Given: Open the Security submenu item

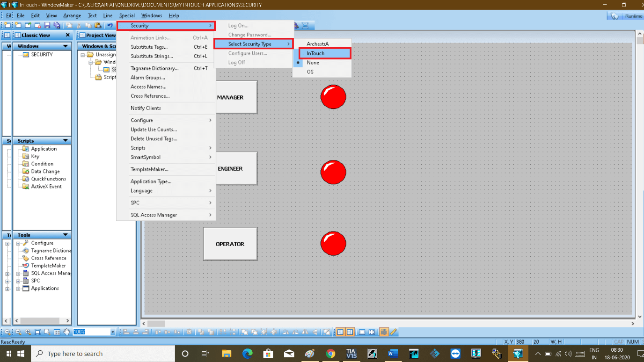Looking at the screenshot, I should [166, 26].
